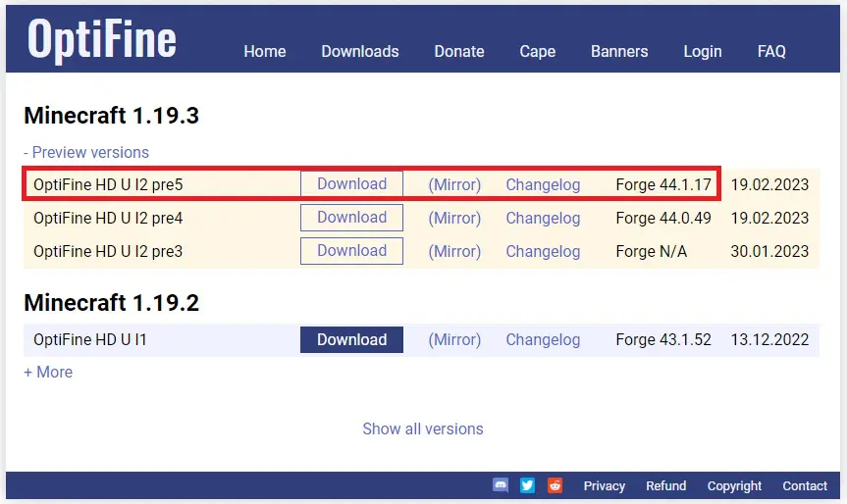Click the Contact footer link
This screenshot has height=504, width=847.
click(805, 486)
